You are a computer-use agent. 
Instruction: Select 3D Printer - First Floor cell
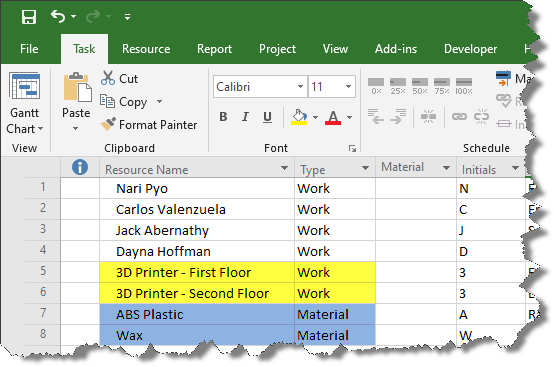tap(197, 272)
